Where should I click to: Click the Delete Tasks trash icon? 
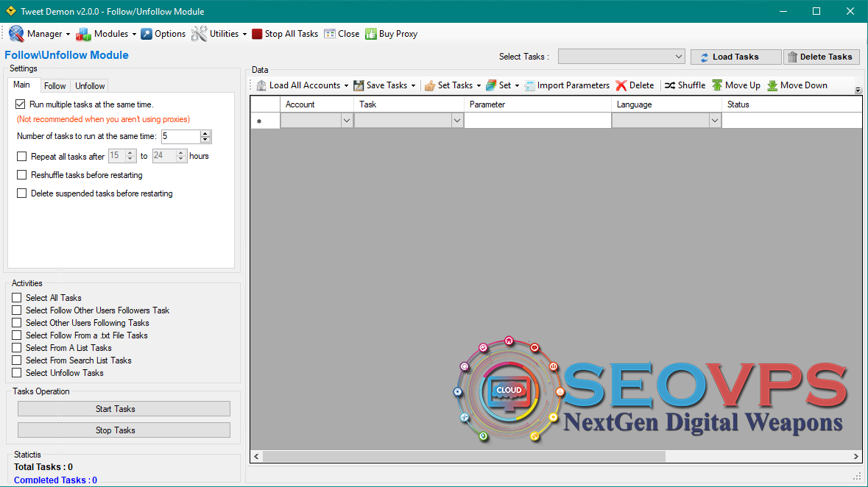792,57
